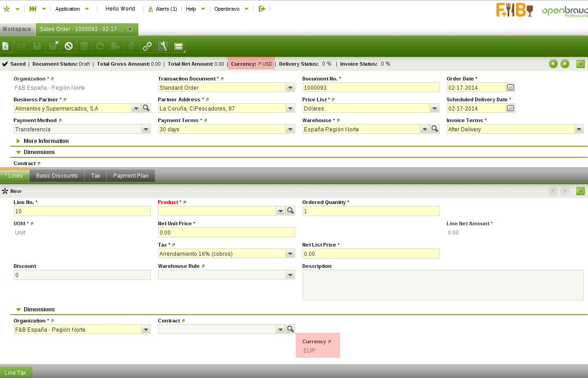Maximize the Lines section panel
588x378 pixels.
(580, 191)
